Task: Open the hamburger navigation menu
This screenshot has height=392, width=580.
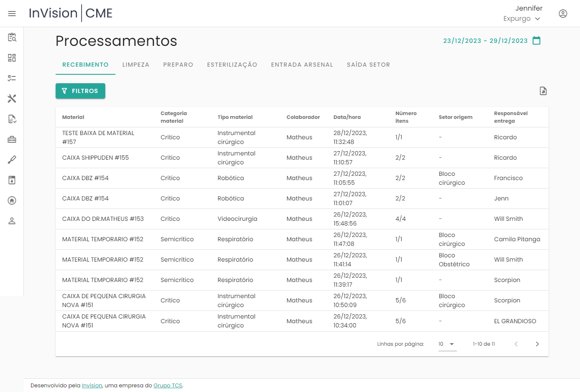Action: (12, 14)
